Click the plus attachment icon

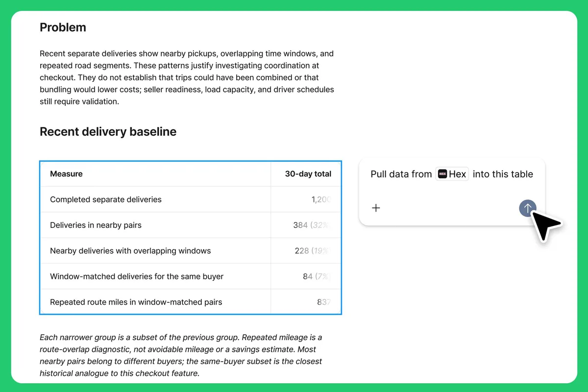tap(376, 208)
